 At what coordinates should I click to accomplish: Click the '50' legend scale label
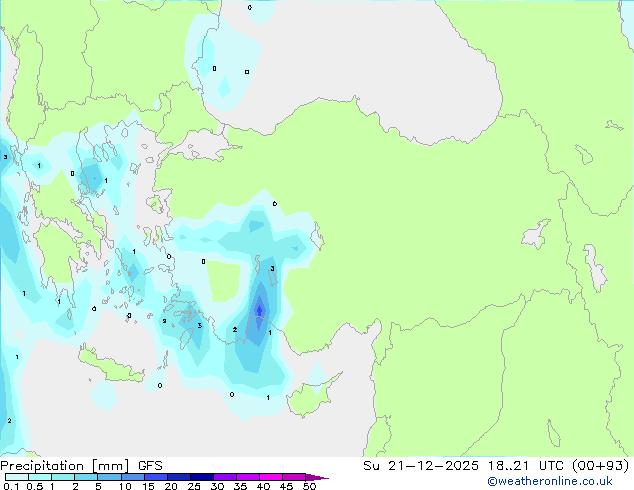(x=309, y=486)
